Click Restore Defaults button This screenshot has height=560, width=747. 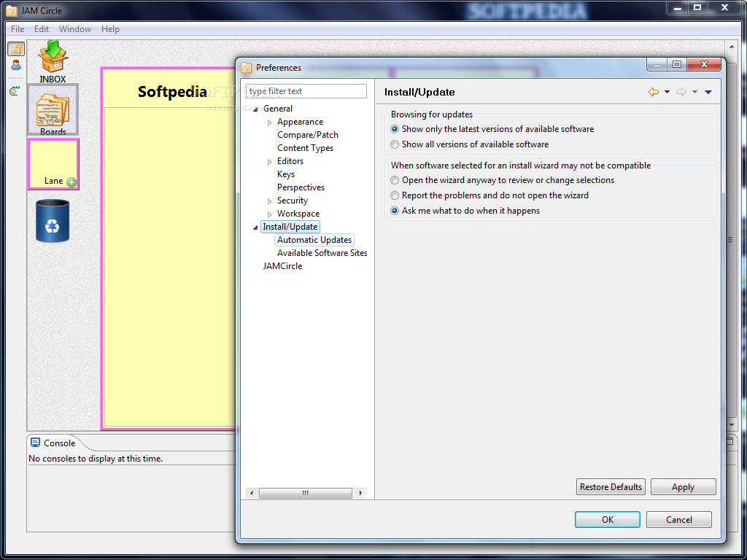pyautogui.click(x=611, y=486)
